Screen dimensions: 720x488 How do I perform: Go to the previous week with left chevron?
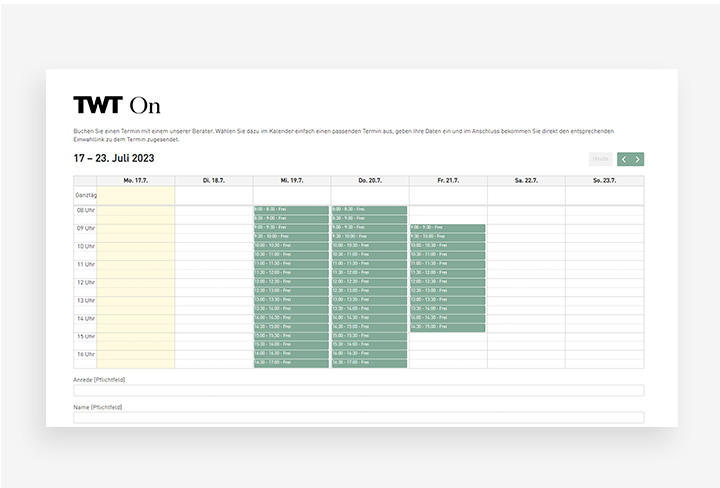624,159
